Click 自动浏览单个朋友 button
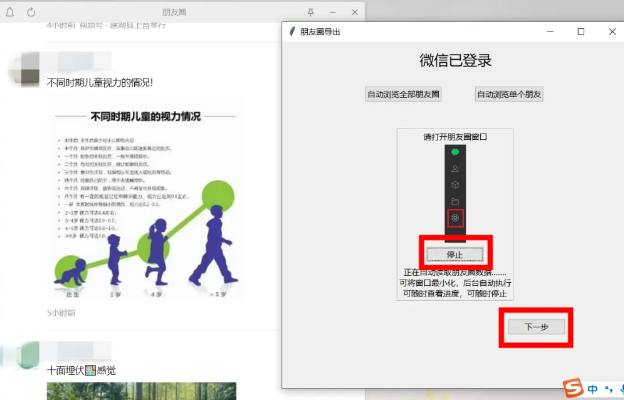 (x=509, y=94)
